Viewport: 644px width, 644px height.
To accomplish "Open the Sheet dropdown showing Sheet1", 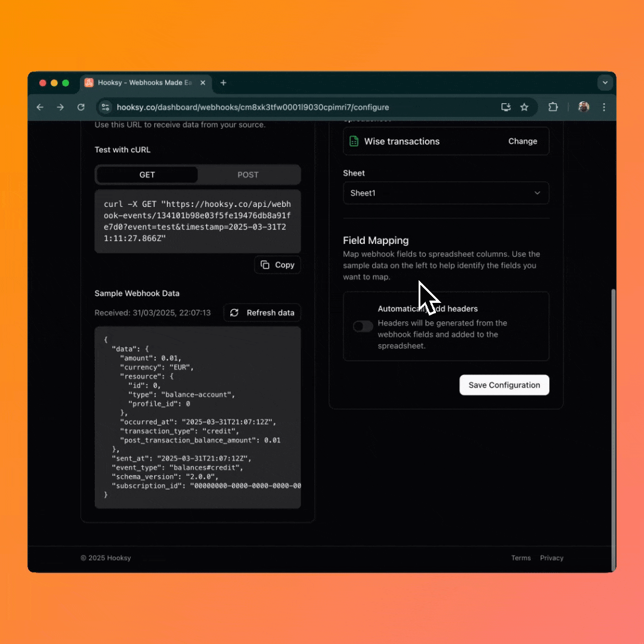I will [x=445, y=193].
